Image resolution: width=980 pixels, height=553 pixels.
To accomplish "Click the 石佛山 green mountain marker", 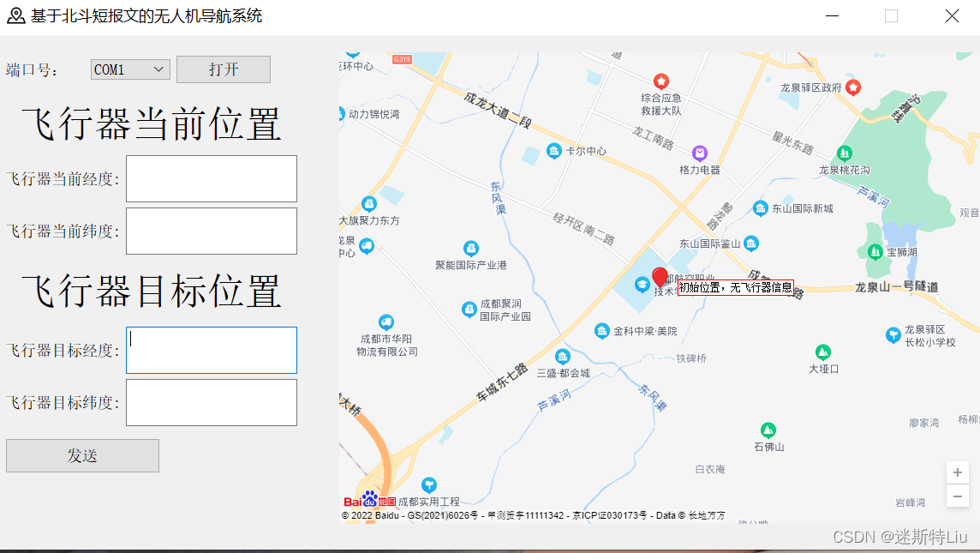I will (x=768, y=430).
